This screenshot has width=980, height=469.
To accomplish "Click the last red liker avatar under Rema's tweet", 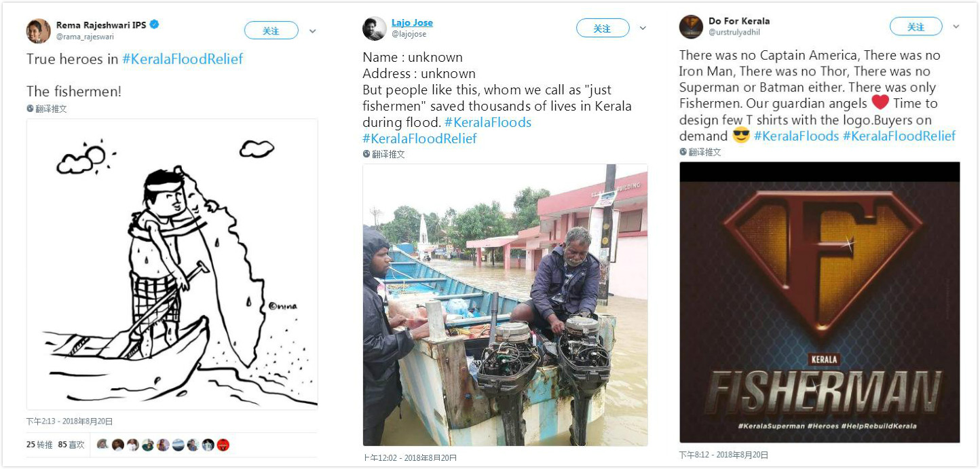I will tap(223, 445).
